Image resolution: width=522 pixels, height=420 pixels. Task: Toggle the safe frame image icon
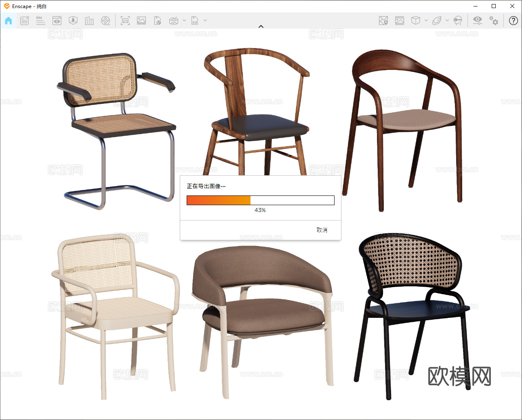coord(400,21)
